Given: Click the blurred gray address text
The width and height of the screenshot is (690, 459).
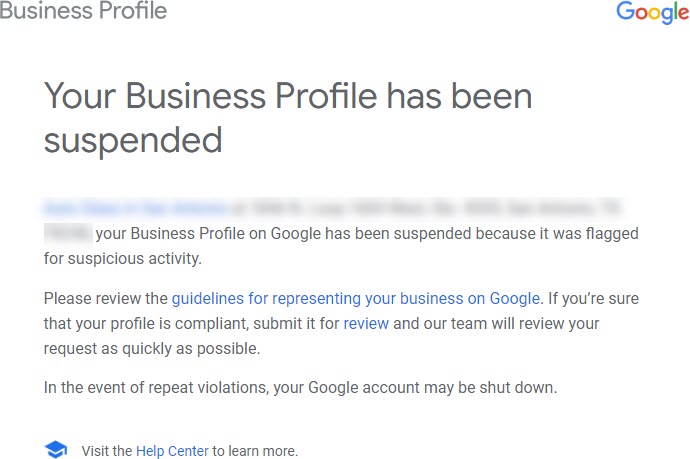Looking at the screenshot, I should 426,207.
